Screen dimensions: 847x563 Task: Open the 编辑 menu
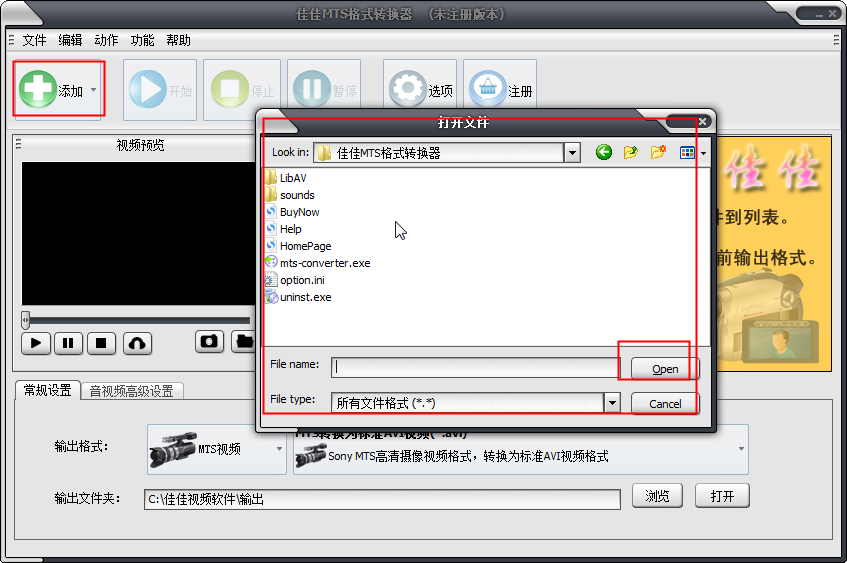point(70,41)
